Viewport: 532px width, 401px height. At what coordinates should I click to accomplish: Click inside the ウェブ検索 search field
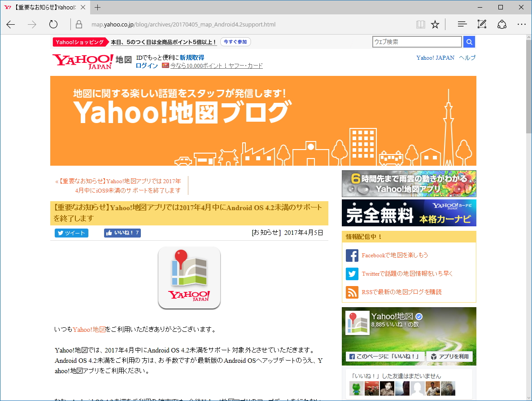pos(416,41)
